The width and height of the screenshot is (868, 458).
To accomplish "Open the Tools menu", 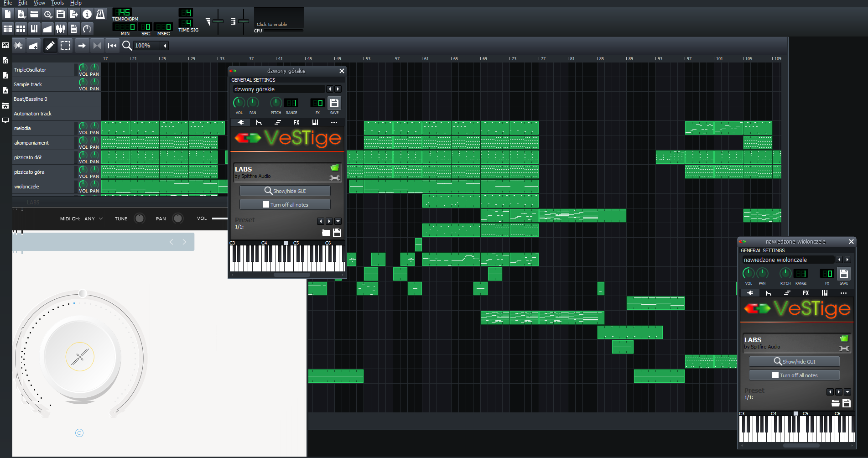I will (x=57, y=3).
